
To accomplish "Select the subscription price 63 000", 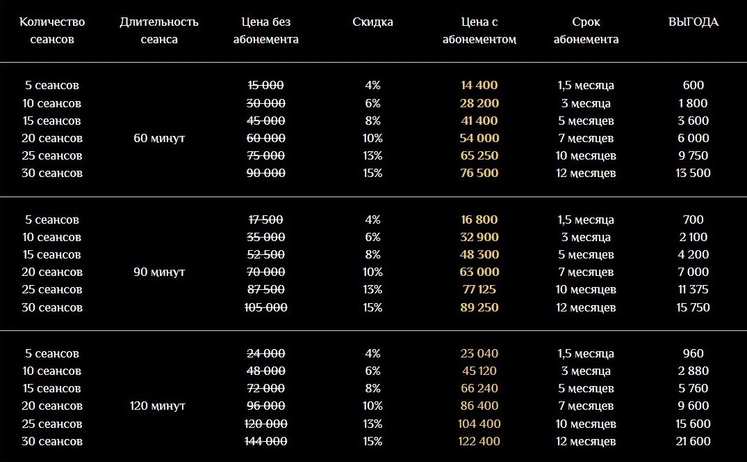I will coord(479,272).
